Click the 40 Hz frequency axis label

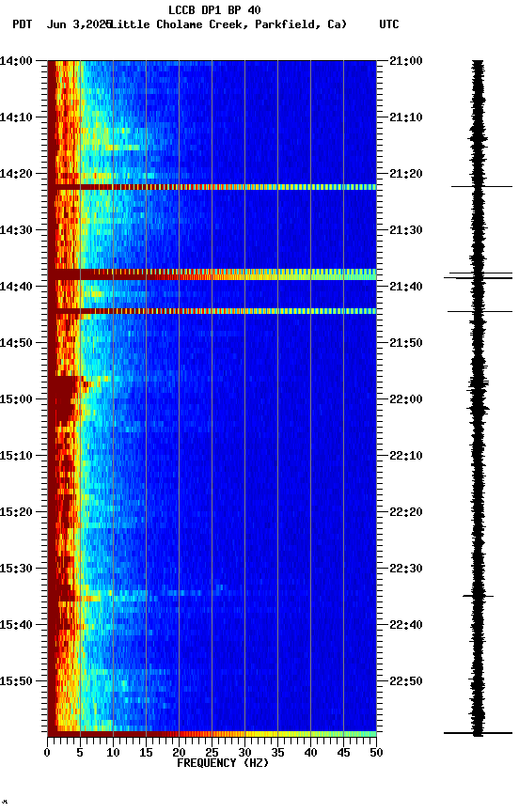pyautogui.click(x=310, y=753)
